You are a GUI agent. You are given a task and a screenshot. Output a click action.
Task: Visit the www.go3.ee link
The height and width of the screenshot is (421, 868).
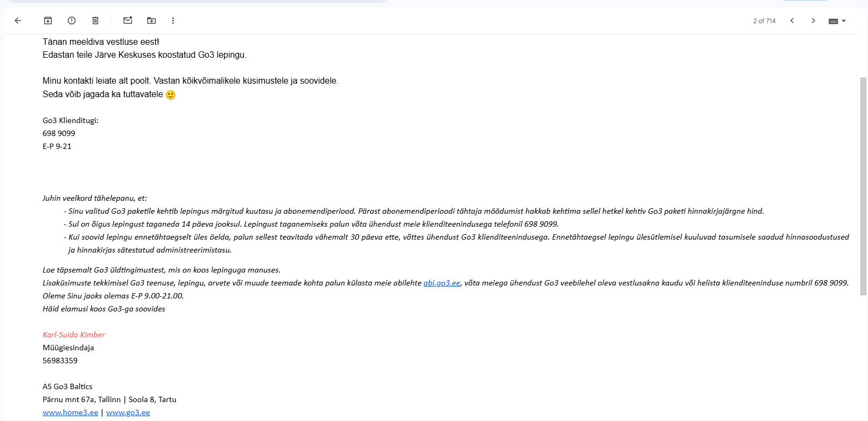(x=128, y=412)
